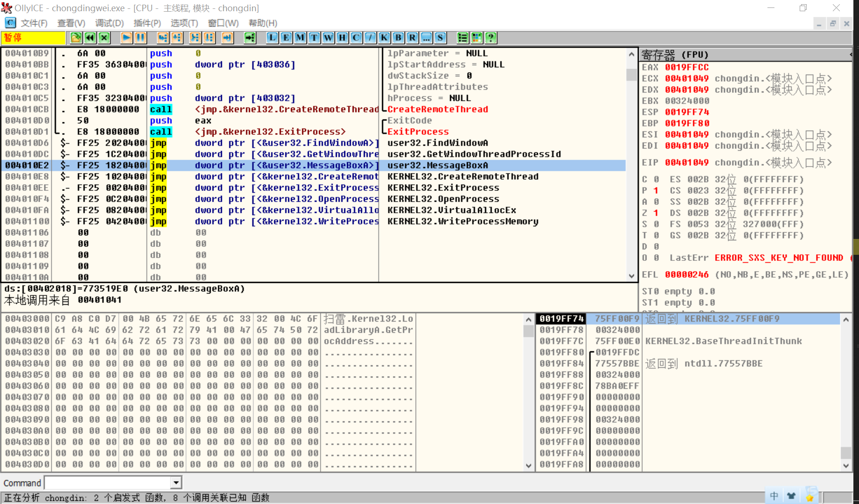
Task: Open the 帮助(H) menu
Action: point(263,23)
